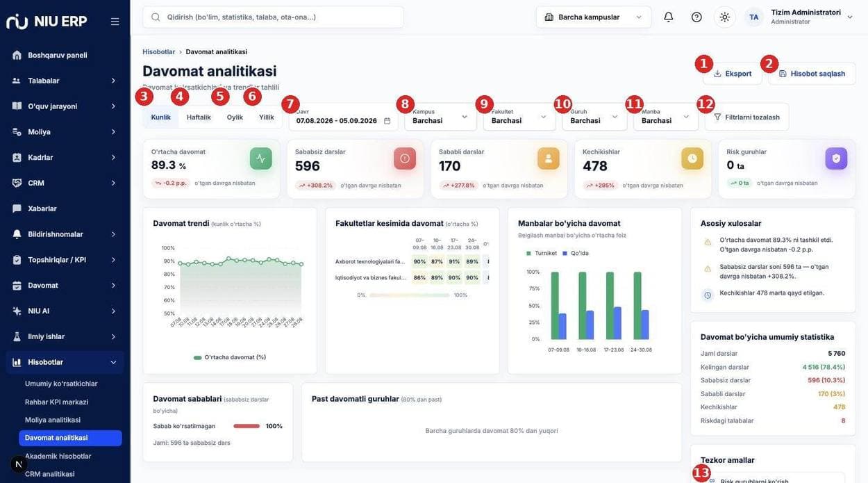
Task: Open the Manba filter dropdown
Action: click(666, 117)
